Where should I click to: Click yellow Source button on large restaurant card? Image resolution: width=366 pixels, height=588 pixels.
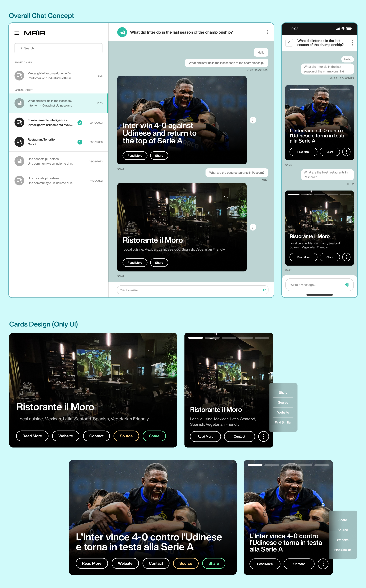(126, 436)
